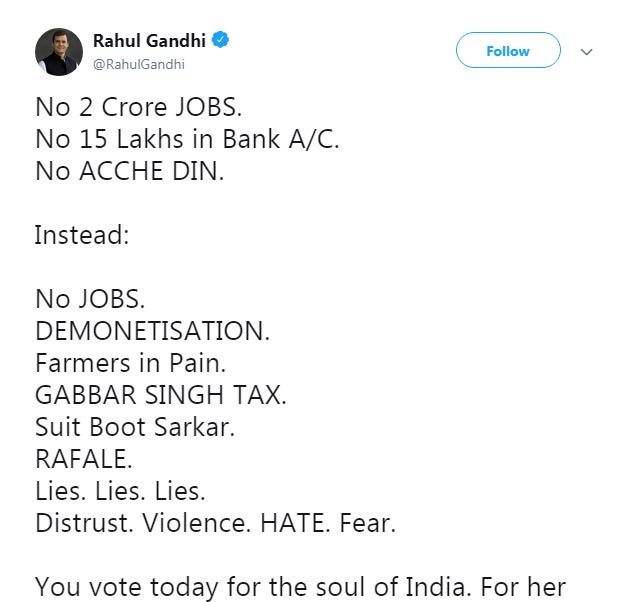Screen dimensions: 631x602
Task: Click the 'Farmers in Pain.' line
Action: (131, 363)
